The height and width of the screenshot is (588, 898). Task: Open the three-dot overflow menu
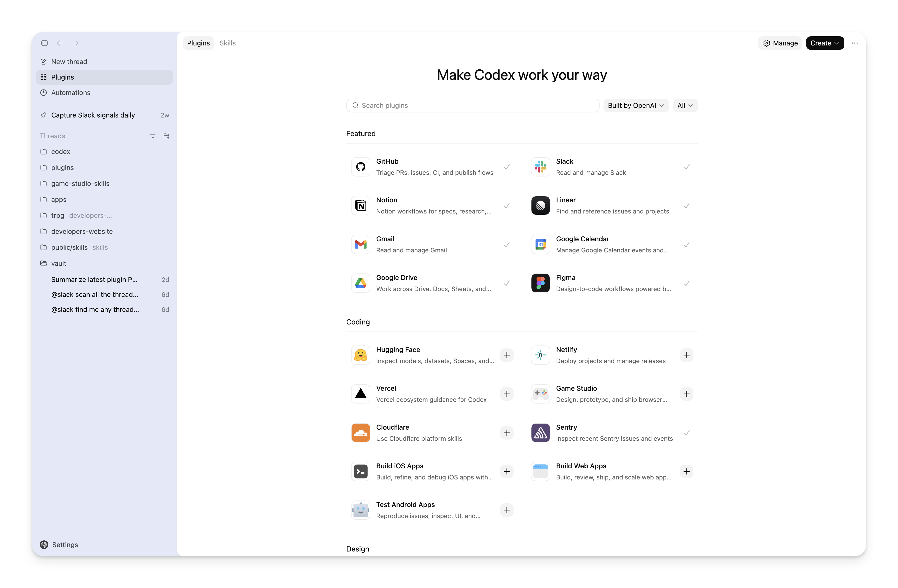point(855,43)
